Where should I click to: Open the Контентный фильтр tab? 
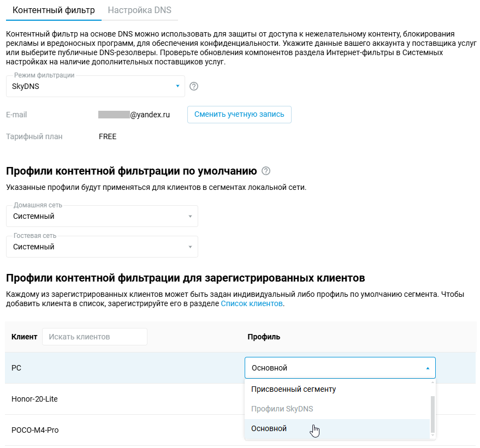54,10
